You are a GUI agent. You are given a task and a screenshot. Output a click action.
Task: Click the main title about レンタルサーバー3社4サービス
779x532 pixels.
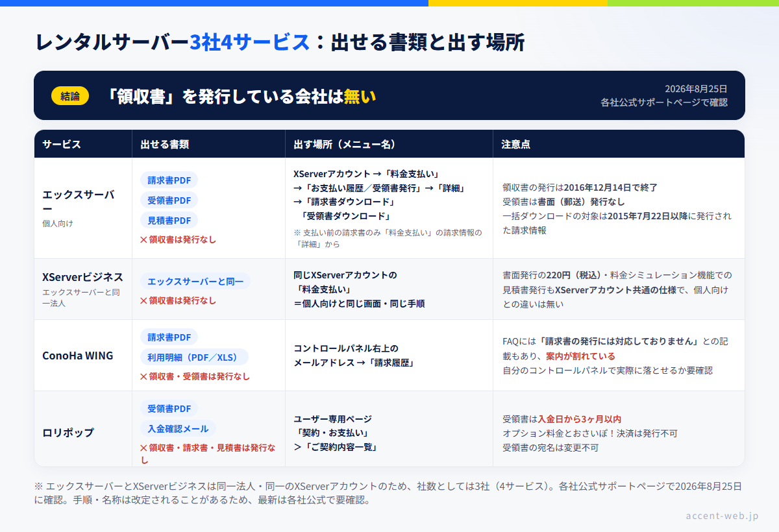pos(280,42)
